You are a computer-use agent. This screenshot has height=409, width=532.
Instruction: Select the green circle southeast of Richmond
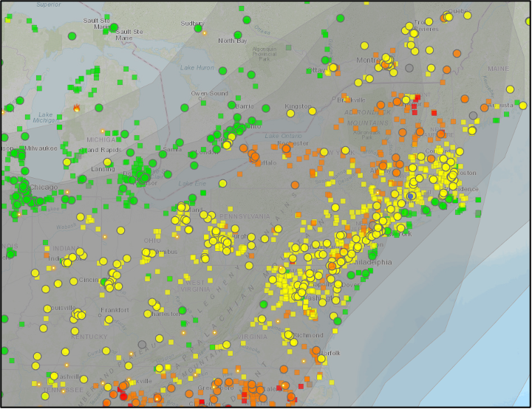coord(338,321)
